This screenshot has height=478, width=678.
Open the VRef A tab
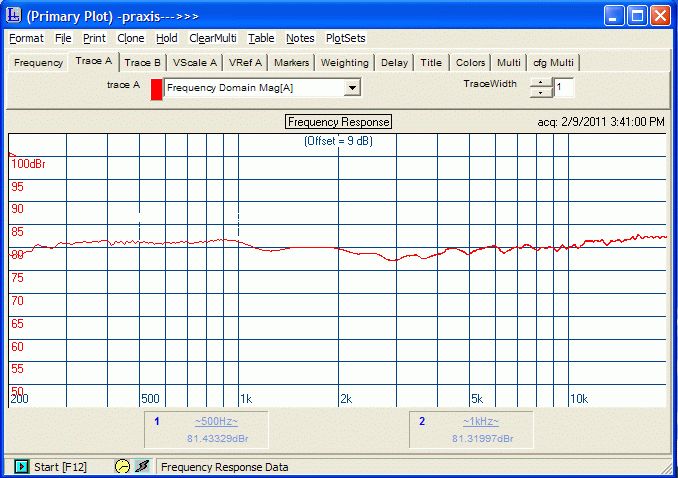tap(245, 63)
